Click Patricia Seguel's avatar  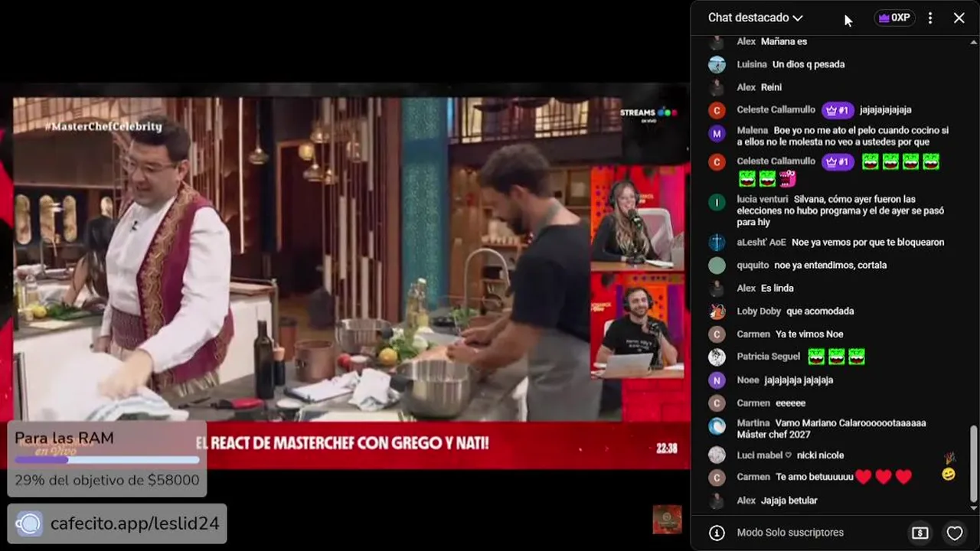coord(717,357)
